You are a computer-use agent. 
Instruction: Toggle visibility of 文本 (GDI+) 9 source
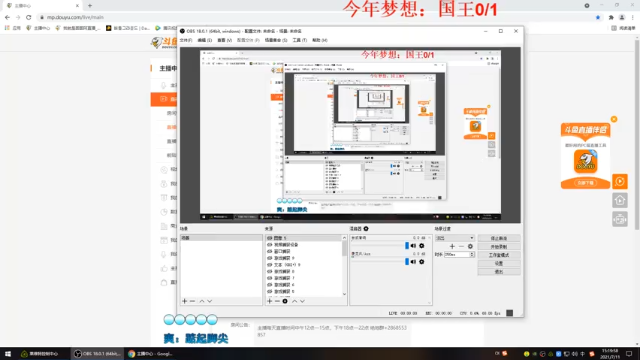pyautogui.click(x=269, y=265)
